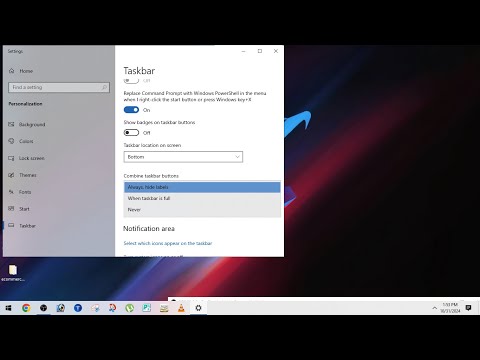Open the black round app icon after Chrome

[43, 308]
